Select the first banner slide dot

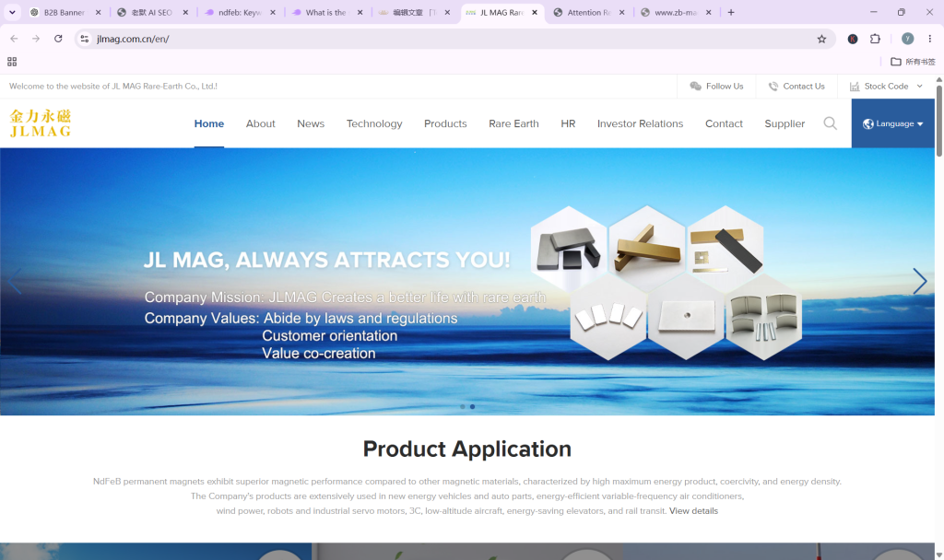(x=463, y=406)
